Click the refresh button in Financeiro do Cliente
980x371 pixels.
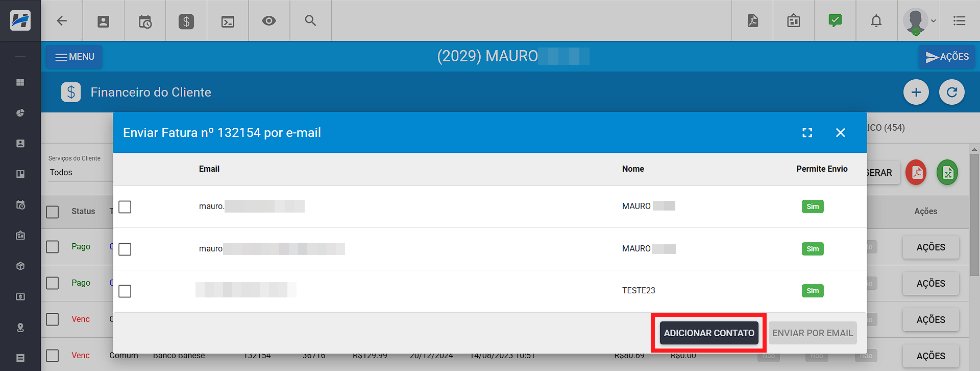[x=952, y=92]
